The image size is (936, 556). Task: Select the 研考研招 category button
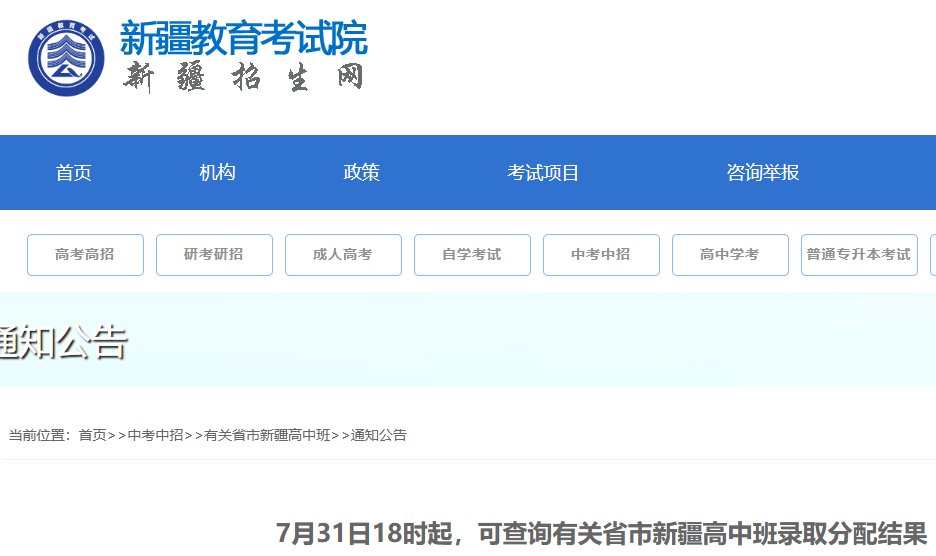pyautogui.click(x=214, y=255)
